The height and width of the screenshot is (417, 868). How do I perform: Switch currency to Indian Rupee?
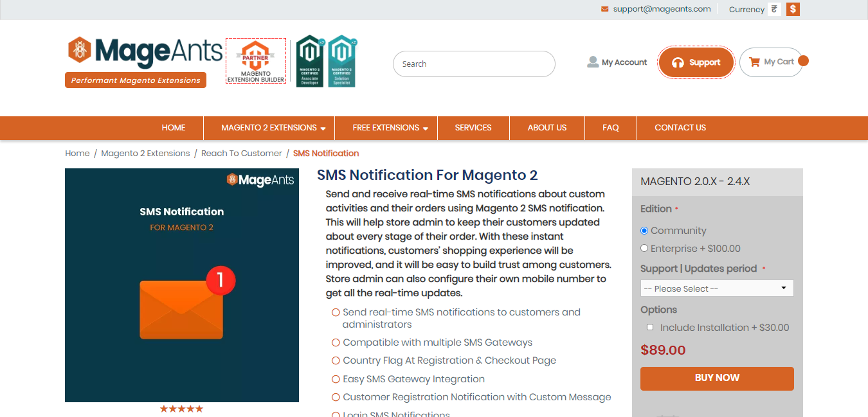(x=774, y=9)
